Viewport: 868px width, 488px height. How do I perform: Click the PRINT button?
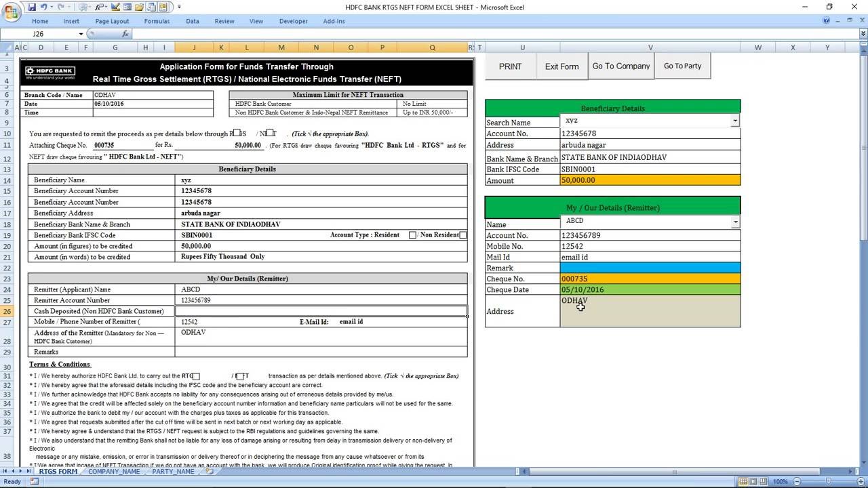511,66
